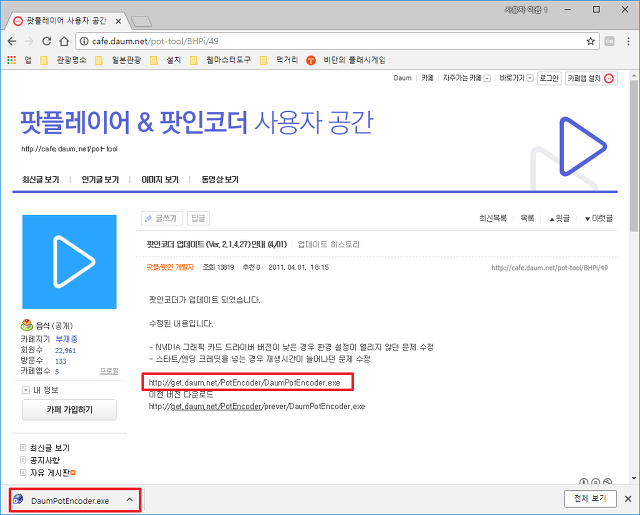
Task: Open the DaumPotEncoder.exe download link
Action: 244,382
